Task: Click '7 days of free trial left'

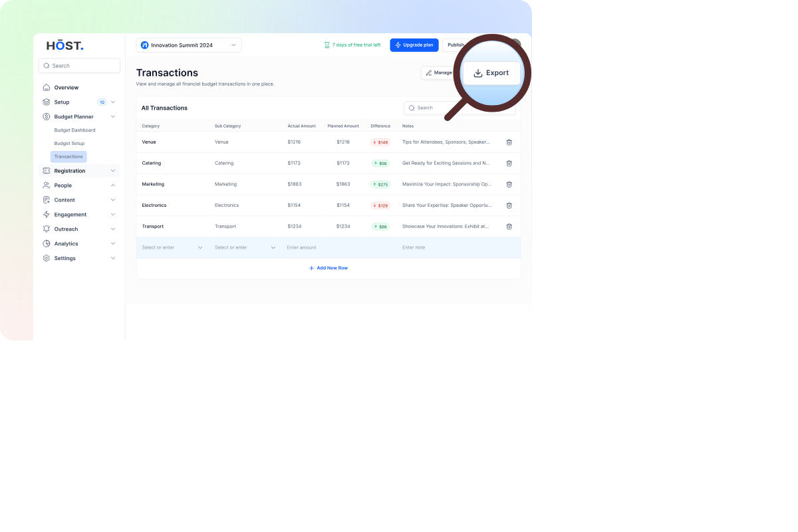Action: [x=356, y=45]
